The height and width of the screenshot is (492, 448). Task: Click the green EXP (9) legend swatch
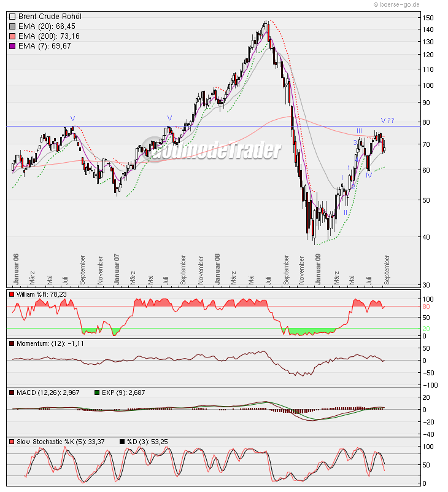[97, 392]
